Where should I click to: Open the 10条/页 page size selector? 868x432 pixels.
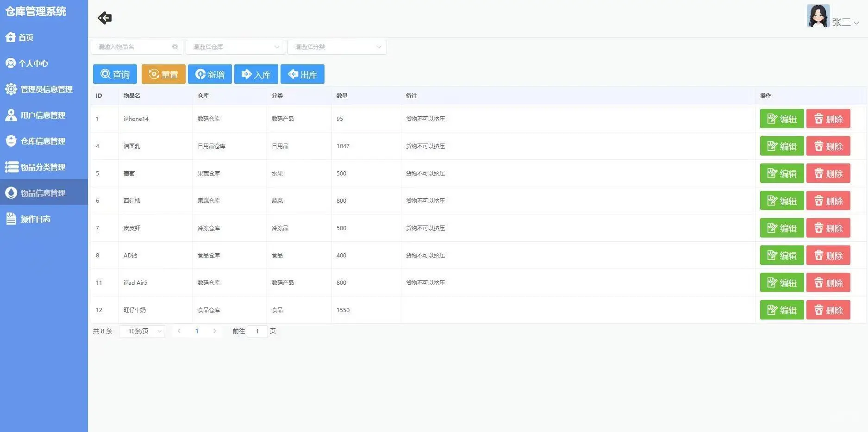pyautogui.click(x=142, y=331)
